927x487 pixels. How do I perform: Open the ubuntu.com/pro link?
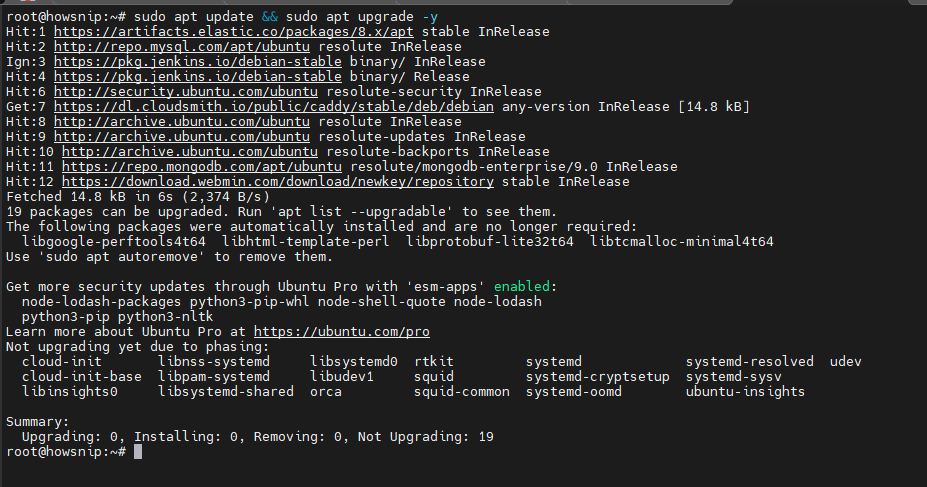click(x=342, y=332)
